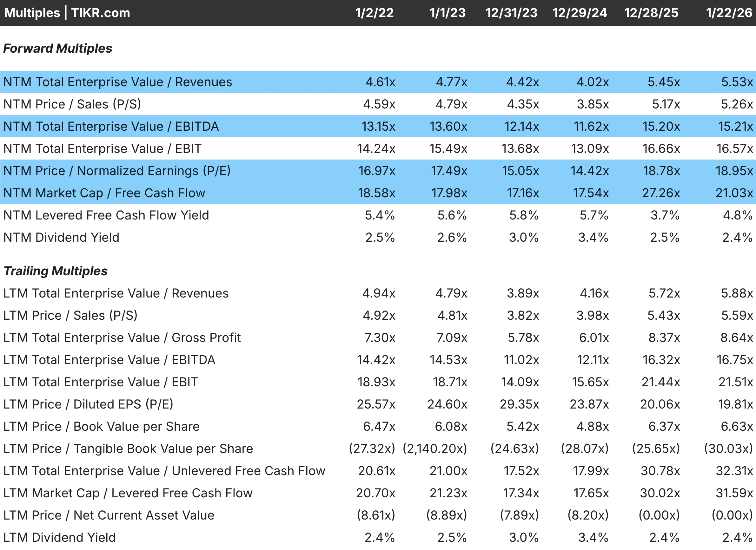Click the 27.26x free cash flow cell
Screen dimensions: 756x550
pyautogui.click(x=661, y=193)
